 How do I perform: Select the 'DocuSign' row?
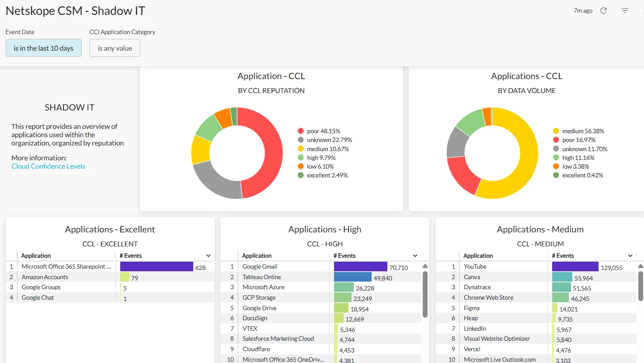[320, 318]
